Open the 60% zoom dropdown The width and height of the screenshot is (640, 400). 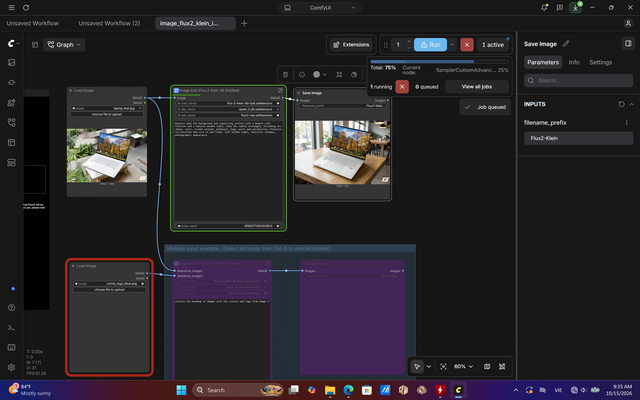click(463, 367)
